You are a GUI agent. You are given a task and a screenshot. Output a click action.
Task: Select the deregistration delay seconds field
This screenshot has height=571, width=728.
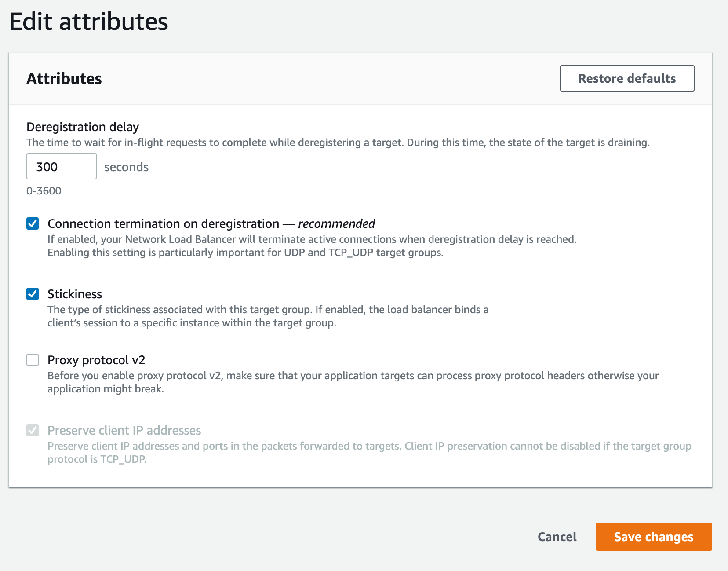(x=61, y=166)
